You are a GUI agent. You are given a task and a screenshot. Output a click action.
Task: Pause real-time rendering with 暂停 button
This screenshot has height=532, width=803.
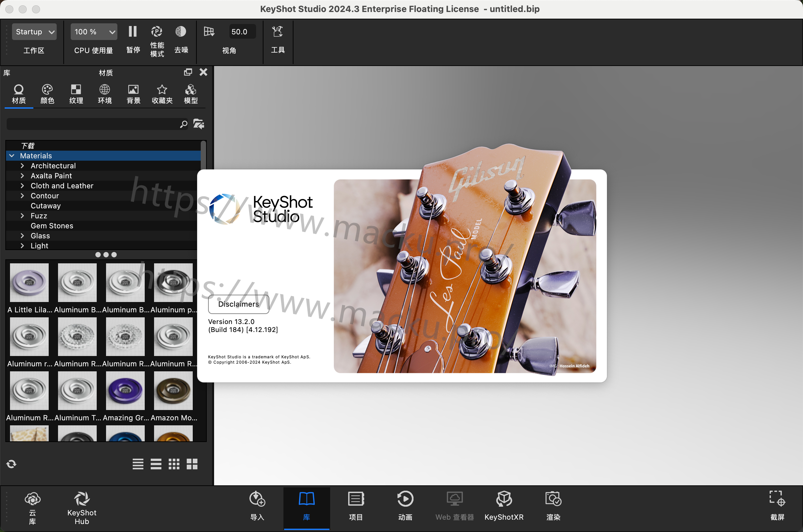(x=133, y=32)
